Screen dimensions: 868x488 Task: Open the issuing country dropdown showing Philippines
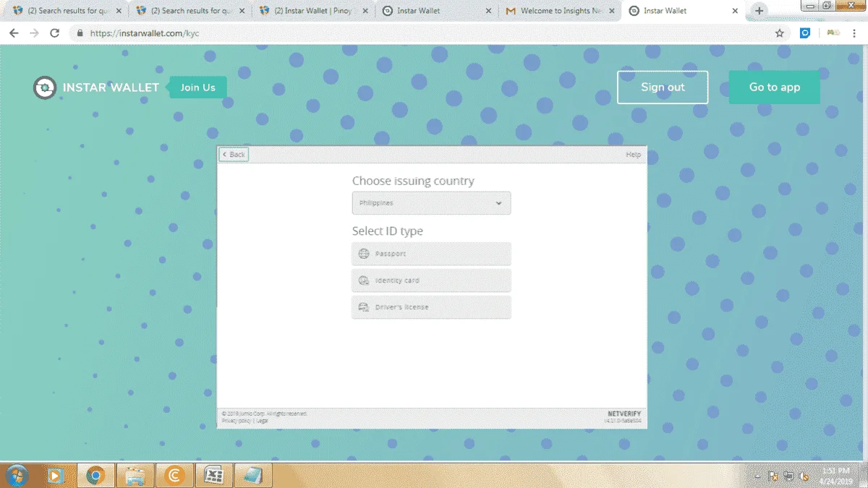tap(431, 203)
